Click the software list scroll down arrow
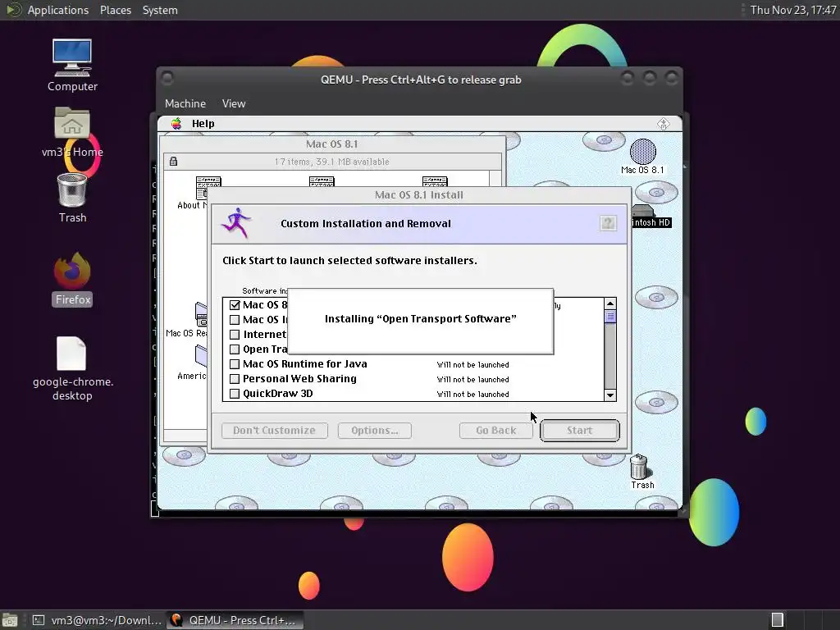Viewport: 840px width, 630px height. point(610,395)
